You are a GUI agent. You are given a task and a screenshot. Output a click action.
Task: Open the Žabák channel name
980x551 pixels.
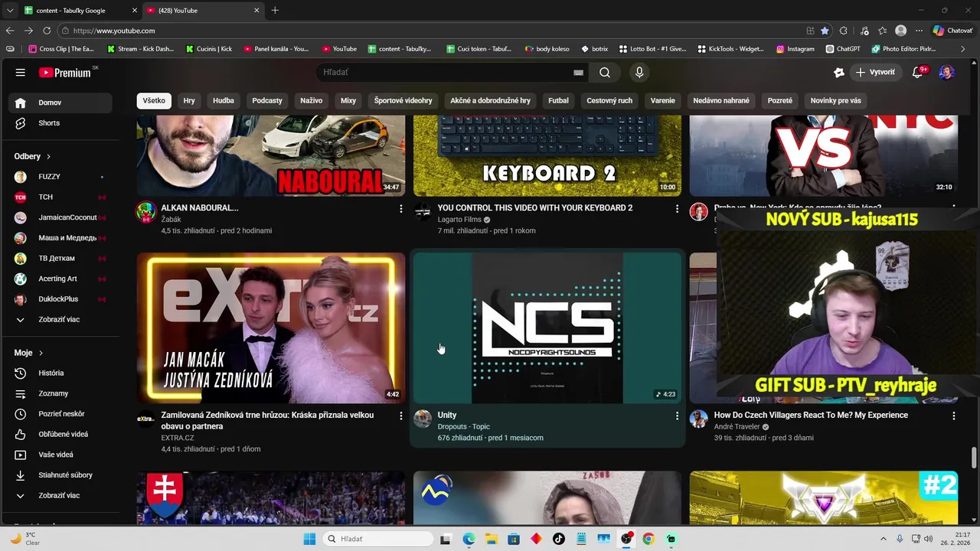click(171, 220)
